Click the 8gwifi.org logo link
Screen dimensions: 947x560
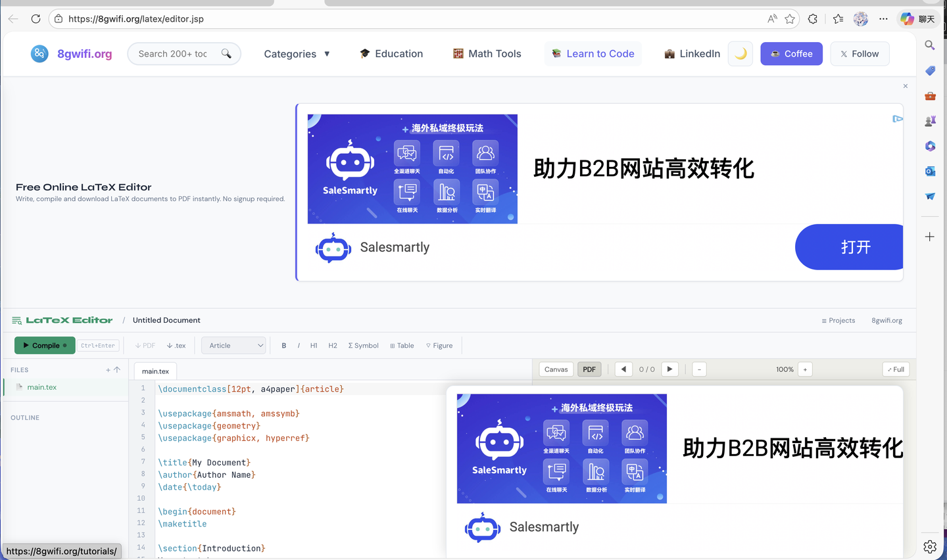tap(72, 54)
